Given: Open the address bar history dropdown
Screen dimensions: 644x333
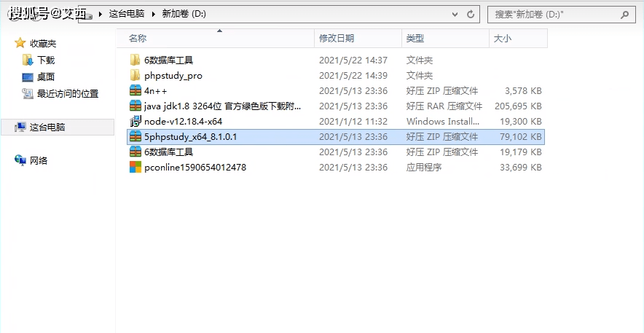Looking at the screenshot, I should coord(455,15).
